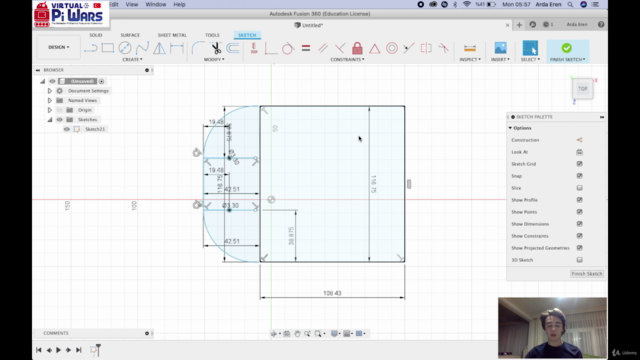
Task: Select the Fillet tool in Modify
Action: [x=198, y=48]
